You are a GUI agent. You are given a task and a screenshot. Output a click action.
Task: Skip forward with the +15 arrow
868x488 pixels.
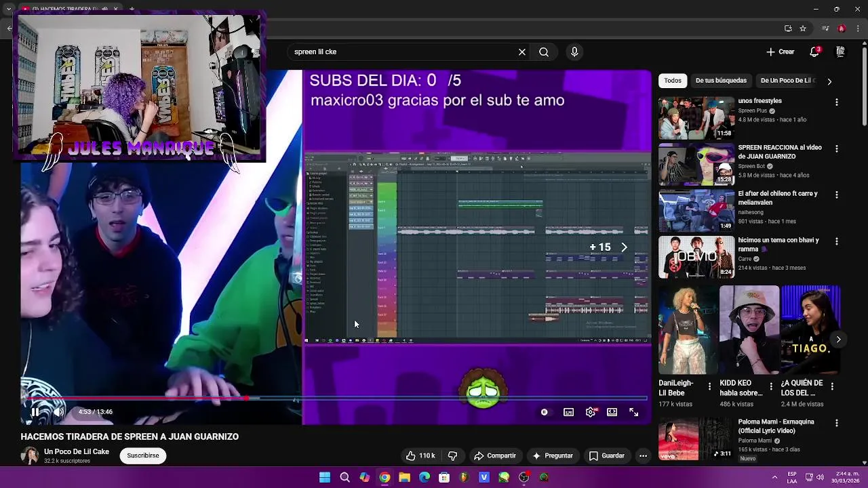(x=624, y=247)
